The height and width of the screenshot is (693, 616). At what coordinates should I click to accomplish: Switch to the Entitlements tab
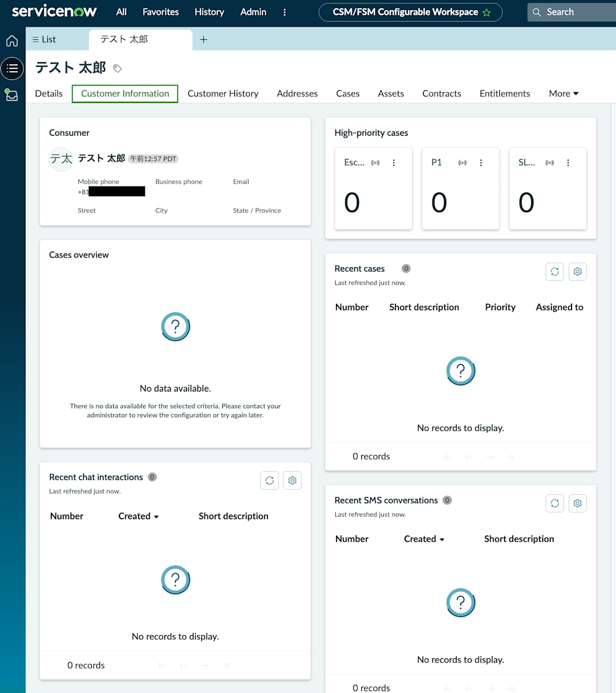505,94
